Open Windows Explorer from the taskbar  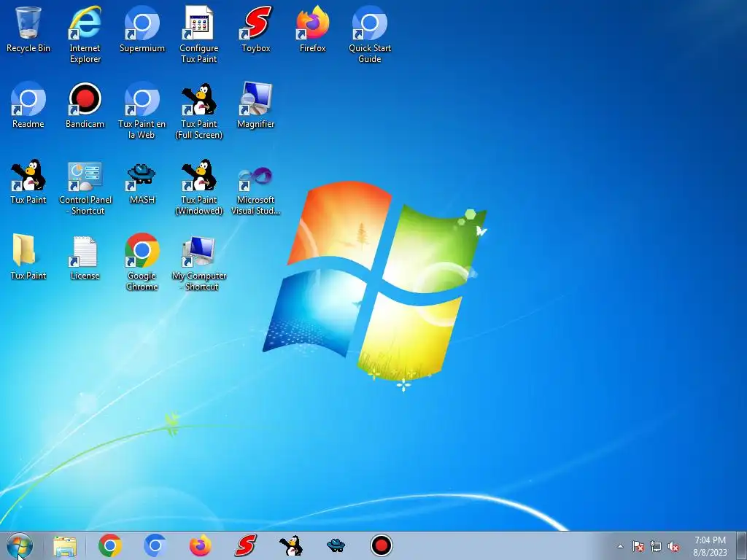(x=65, y=545)
